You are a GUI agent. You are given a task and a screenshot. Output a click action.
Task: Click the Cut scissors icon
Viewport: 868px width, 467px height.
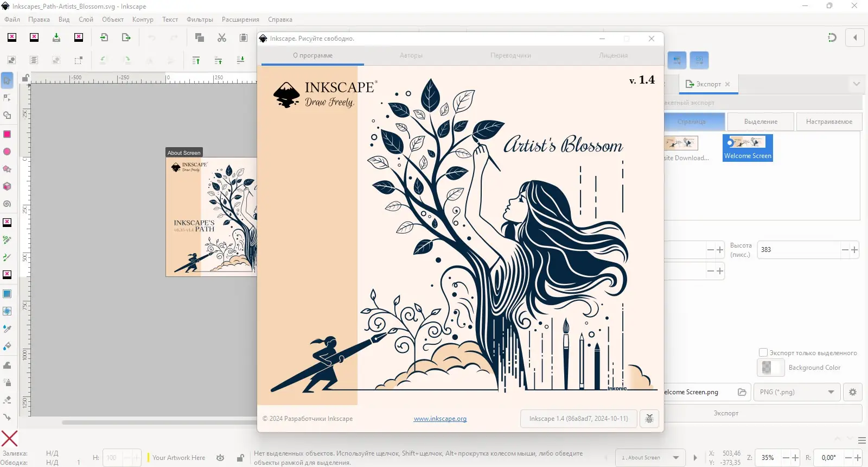(222, 37)
